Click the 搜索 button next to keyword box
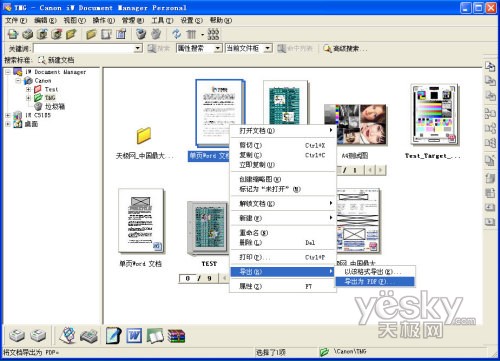This screenshot has height=361, width=500. coord(159,49)
